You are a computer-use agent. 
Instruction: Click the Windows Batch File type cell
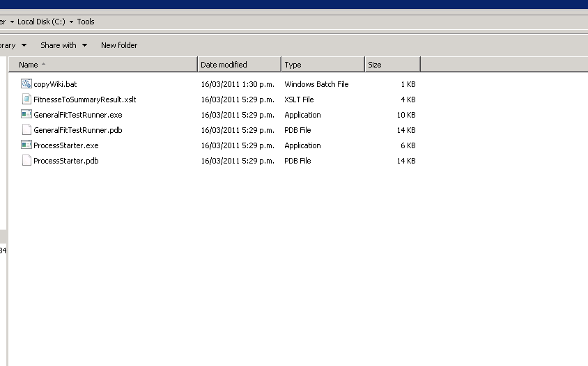[316, 84]
